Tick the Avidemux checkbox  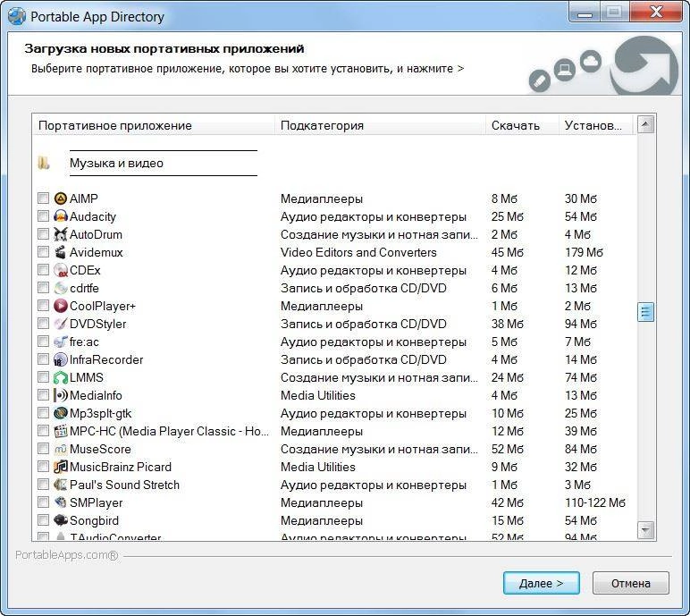pyautogui.click(x=43, y=252)
